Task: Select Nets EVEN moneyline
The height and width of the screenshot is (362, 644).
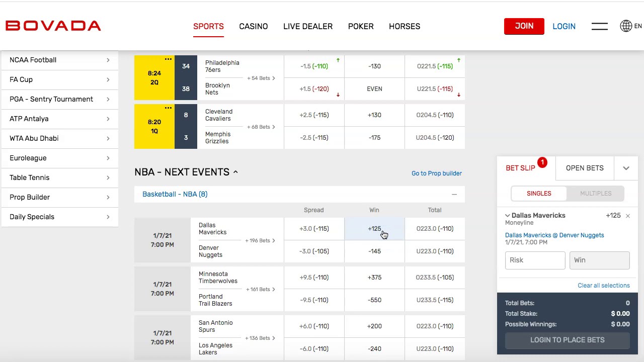Action: click(x=374, y=89)
